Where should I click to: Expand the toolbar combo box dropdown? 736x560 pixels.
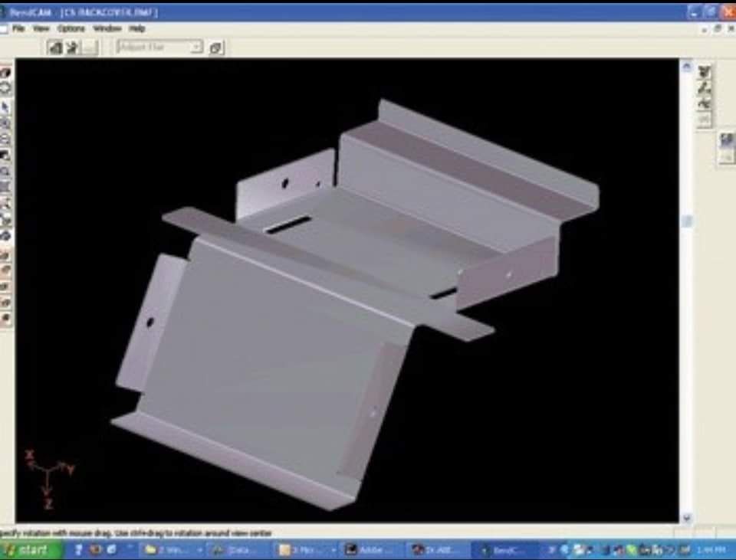(195, 47)
